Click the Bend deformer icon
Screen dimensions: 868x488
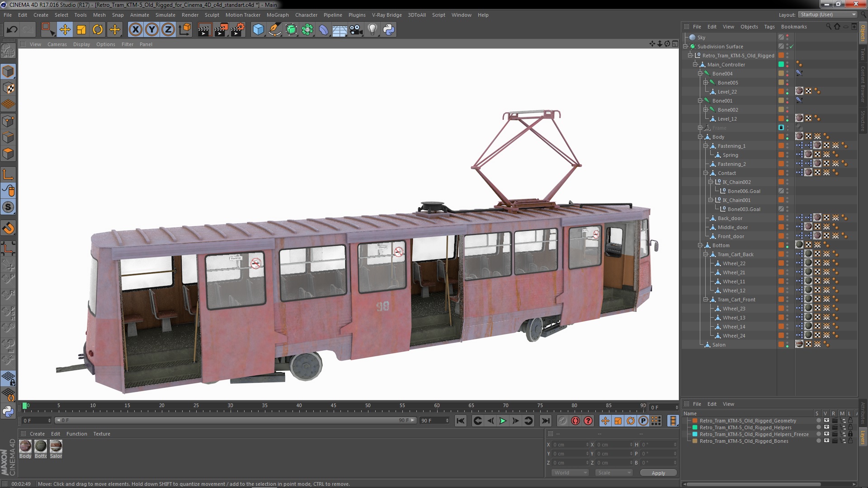point(324,30)
